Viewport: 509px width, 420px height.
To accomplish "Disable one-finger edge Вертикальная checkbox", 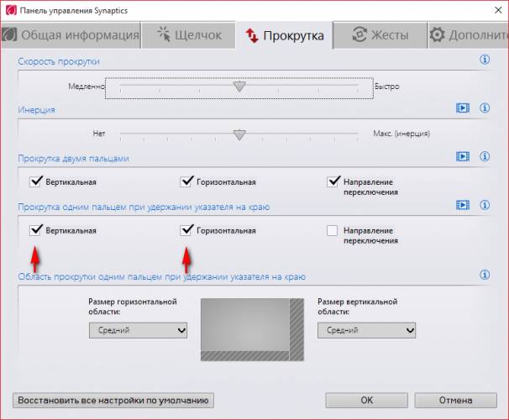I will pos(36,230).
